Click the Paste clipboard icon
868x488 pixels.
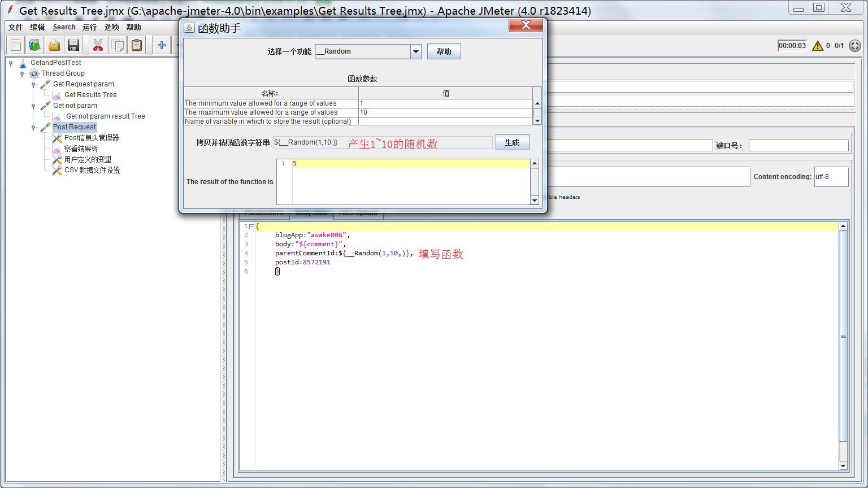coord(137,45)
